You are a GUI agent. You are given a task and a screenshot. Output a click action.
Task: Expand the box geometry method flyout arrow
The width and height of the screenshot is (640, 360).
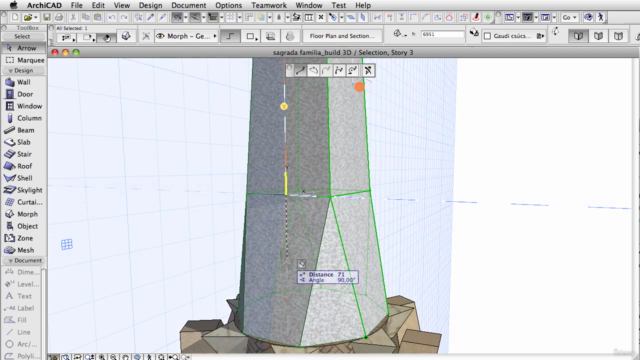pyautogui.click(x=257, y=38)
